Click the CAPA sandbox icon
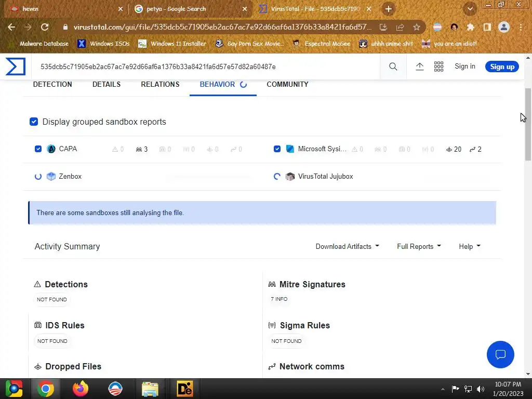The image size is (532, 399). [x=51, y=149]
